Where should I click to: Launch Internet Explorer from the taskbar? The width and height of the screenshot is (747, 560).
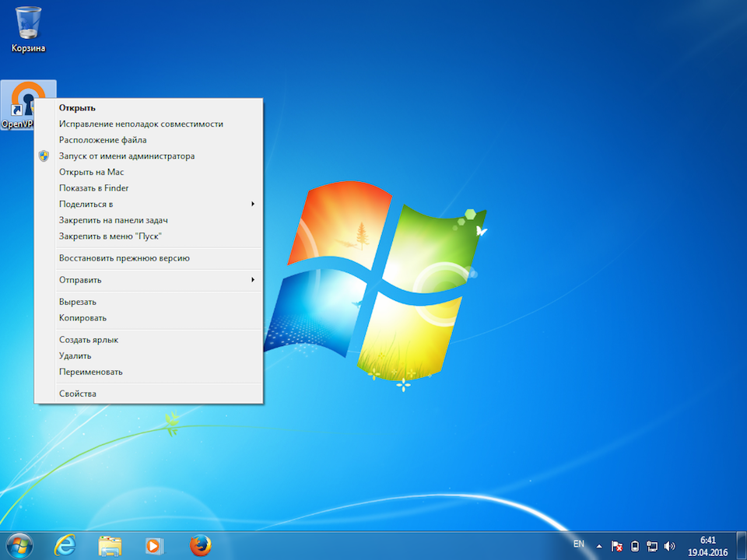65,546
